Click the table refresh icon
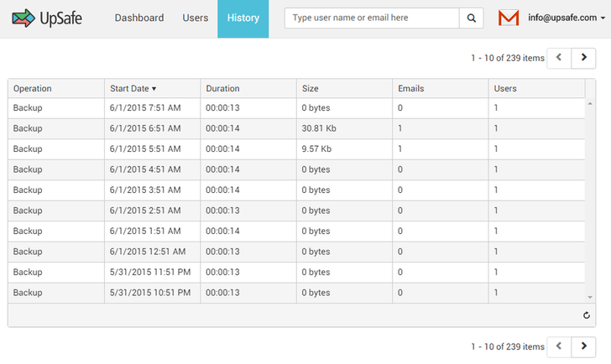The image size is (611, 364). 587,315
